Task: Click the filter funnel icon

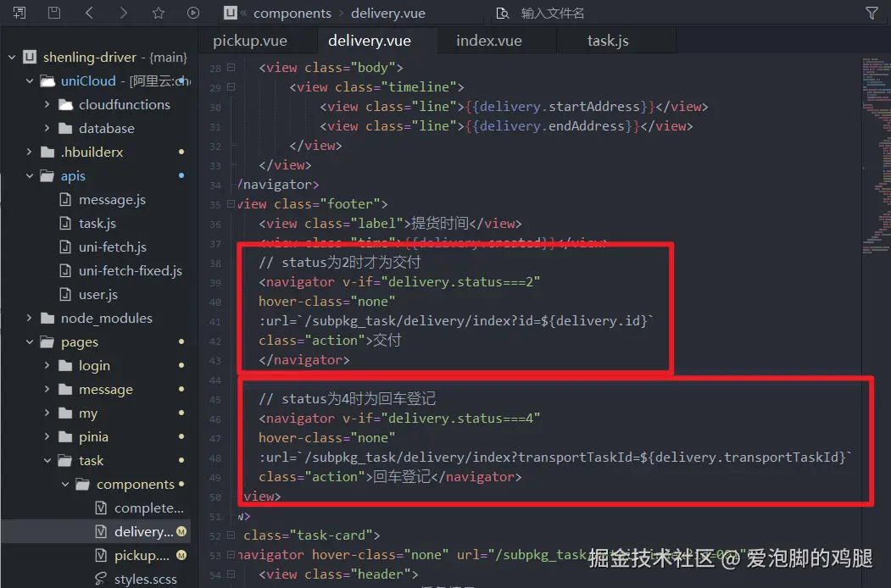Action: point(872,13)
